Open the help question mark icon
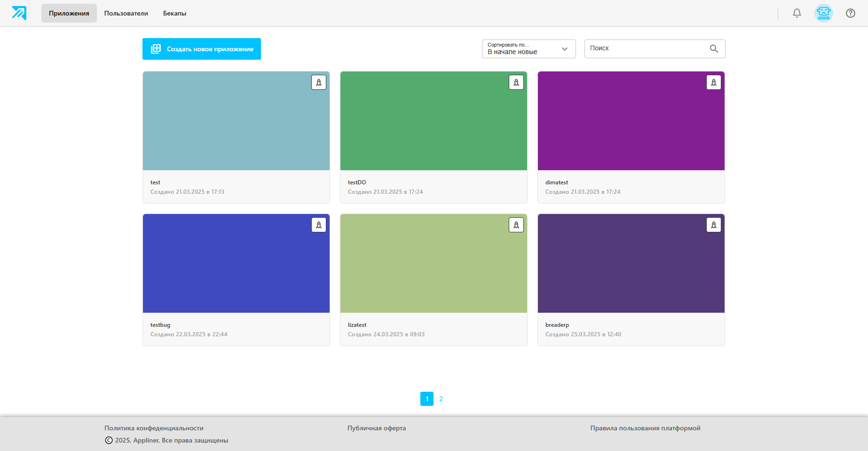The image size is (868, 451). click(x=851, y=13)
